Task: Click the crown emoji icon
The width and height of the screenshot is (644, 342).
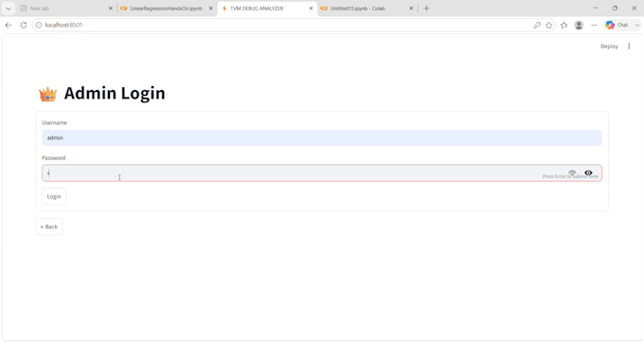Action: click(x=47, y=94)
